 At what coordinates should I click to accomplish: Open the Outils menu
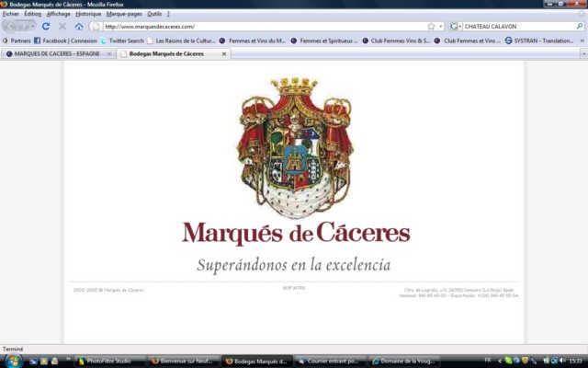[x=154, y=14]
